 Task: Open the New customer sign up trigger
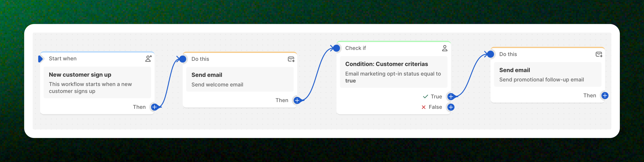(x=97, y=83)
